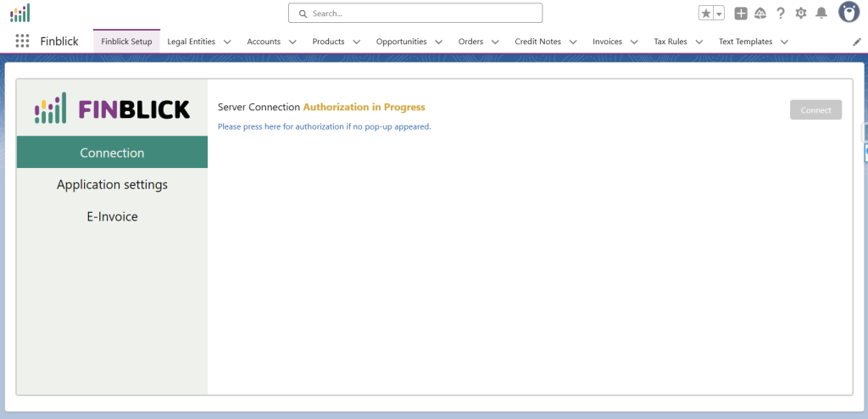This screenshot has width=868, height=419.
Task: Open the Opportunities tab
Action: (401, 42)
